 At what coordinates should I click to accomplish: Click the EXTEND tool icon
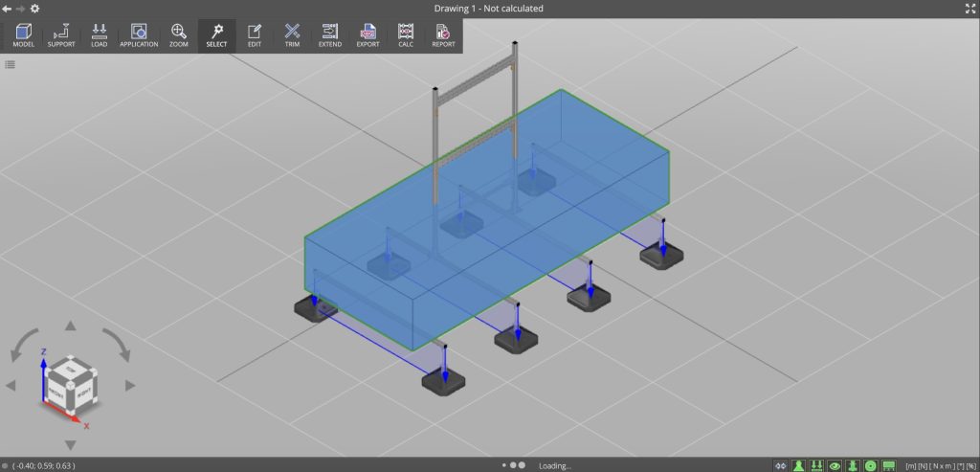click(x=330, y=35)
